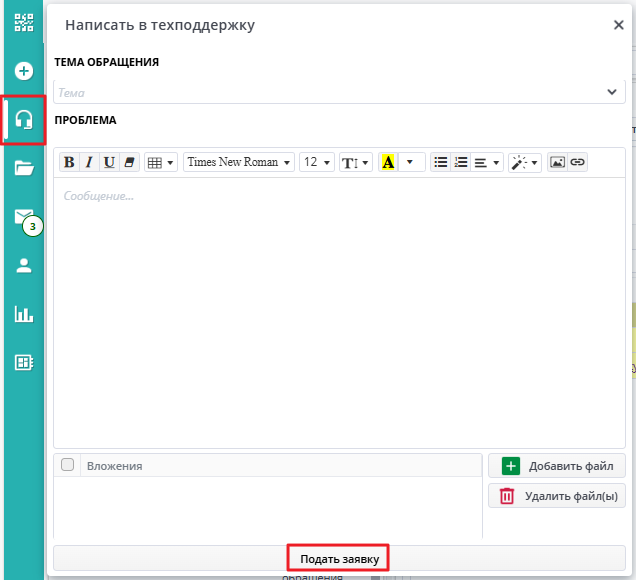Open the headset tech support icon
Image resolution: width=636 pixels, height=580 pixels.
pos(24,120)
